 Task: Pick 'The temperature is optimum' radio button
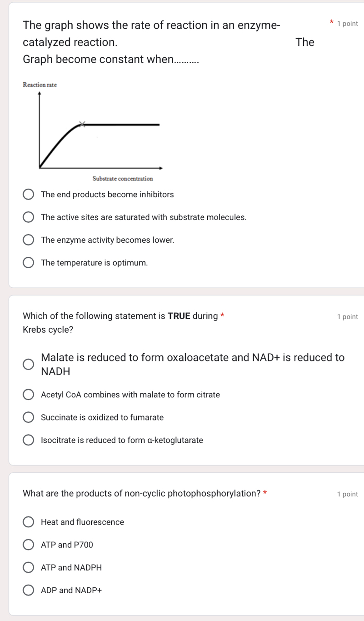pyautogui.click(x=28, y=263)
